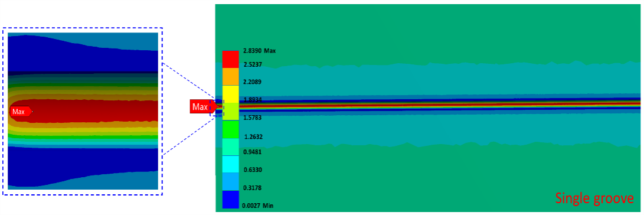The width and height of the screenshot is (644, 215).
Task: Click the 0.0027 Min legend label
Action: pyautogui.click(x=259, y=206)
